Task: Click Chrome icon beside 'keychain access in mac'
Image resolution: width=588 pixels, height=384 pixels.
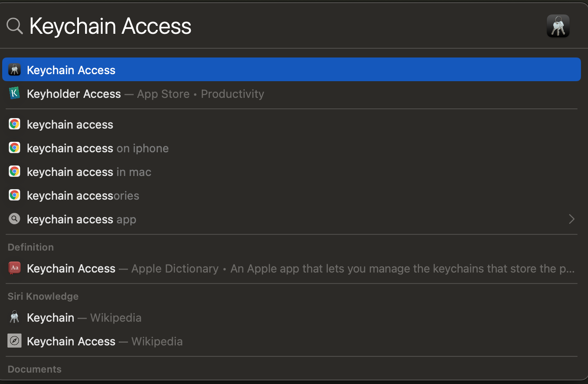Action: click(14, 172)
